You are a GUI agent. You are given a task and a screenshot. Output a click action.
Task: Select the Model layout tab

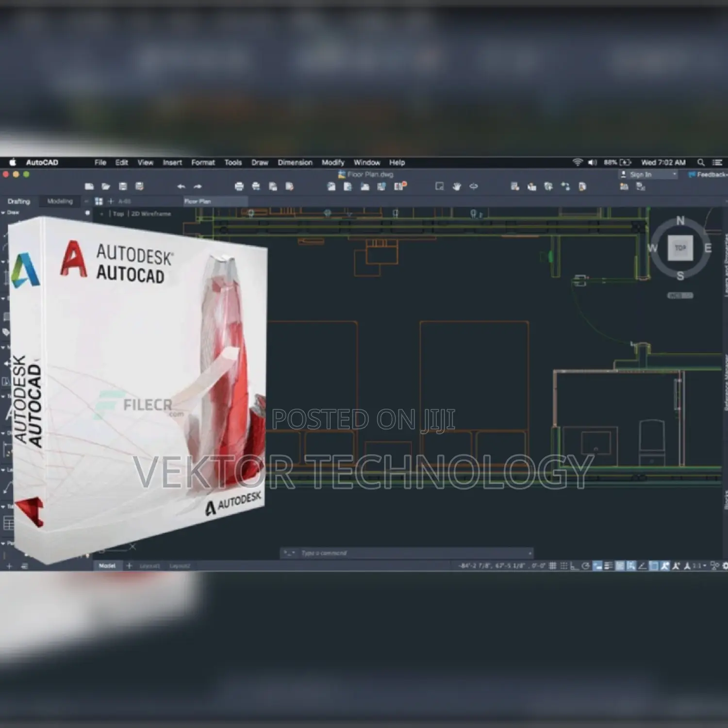[107, 566]
